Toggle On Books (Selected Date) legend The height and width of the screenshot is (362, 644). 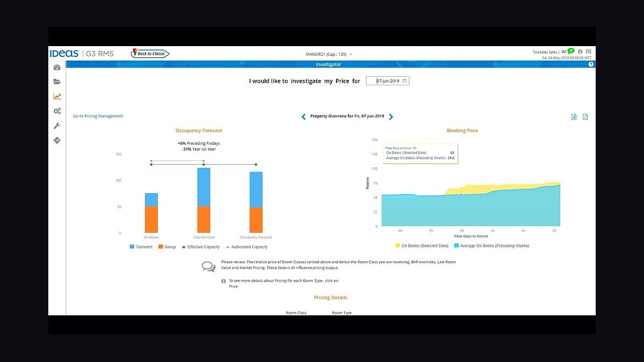click(x=422, y=246)
